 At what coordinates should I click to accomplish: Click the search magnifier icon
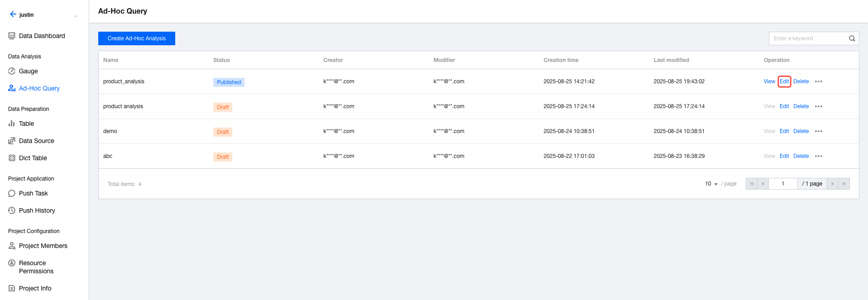[x=852, y=38]
